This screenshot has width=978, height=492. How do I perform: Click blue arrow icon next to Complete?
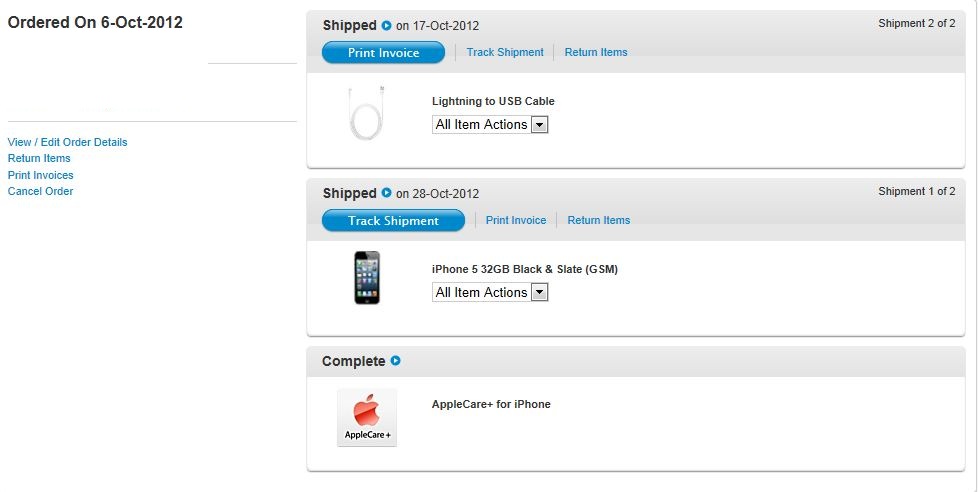[395, 360]
